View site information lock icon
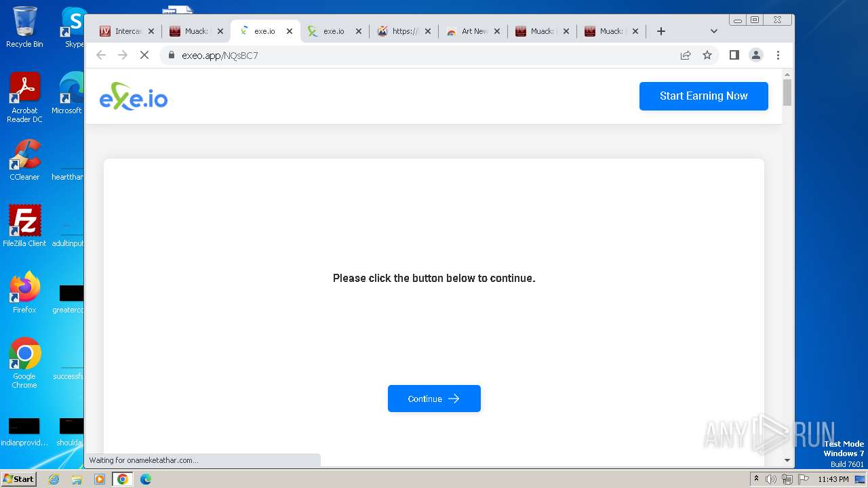 pos(172,56)
